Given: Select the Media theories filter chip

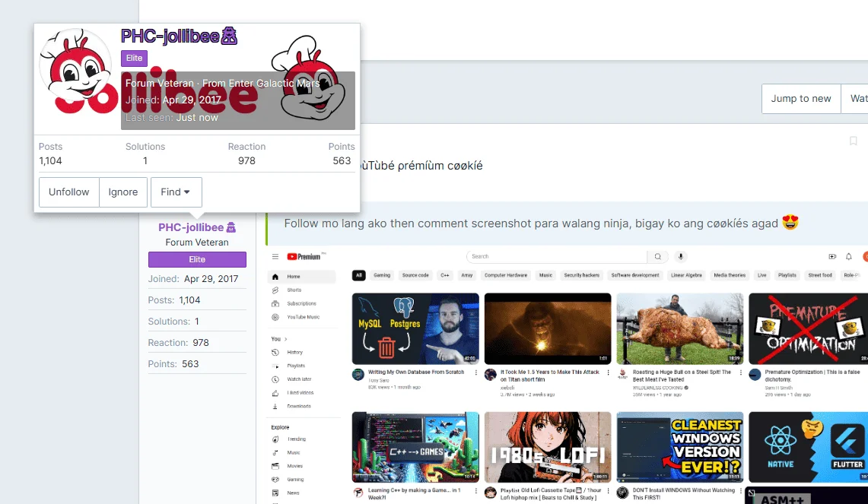Looking at the screenshot, I should (730, 275).
